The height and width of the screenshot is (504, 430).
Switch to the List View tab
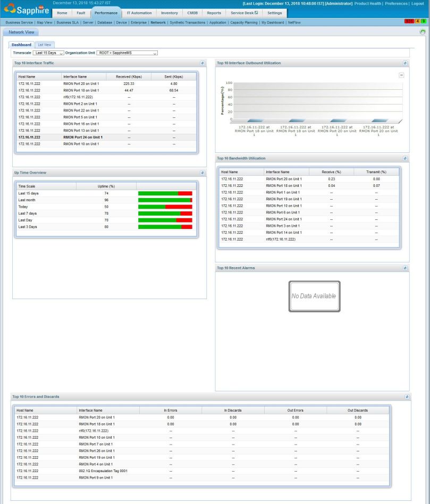tap(45, 45)
